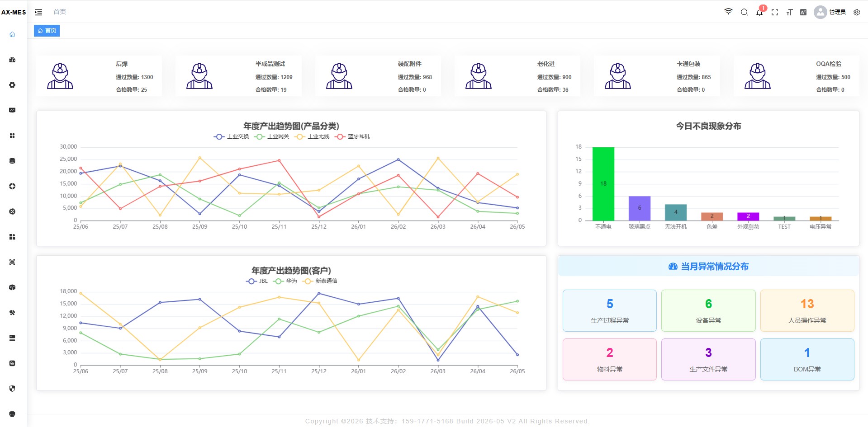
Task: Collapse the sidebar with the menu fold icon
Action: click(38, 12)
